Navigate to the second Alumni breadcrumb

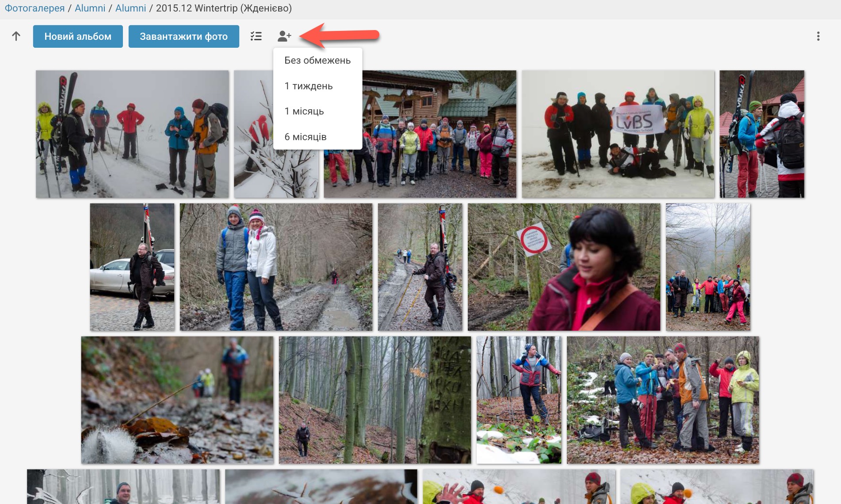(x=130, y=8)
